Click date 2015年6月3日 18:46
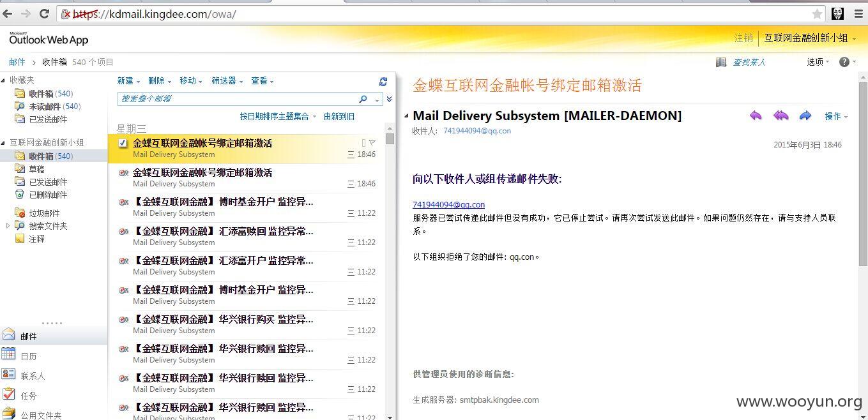868x420 pixels. pos(807,145)
